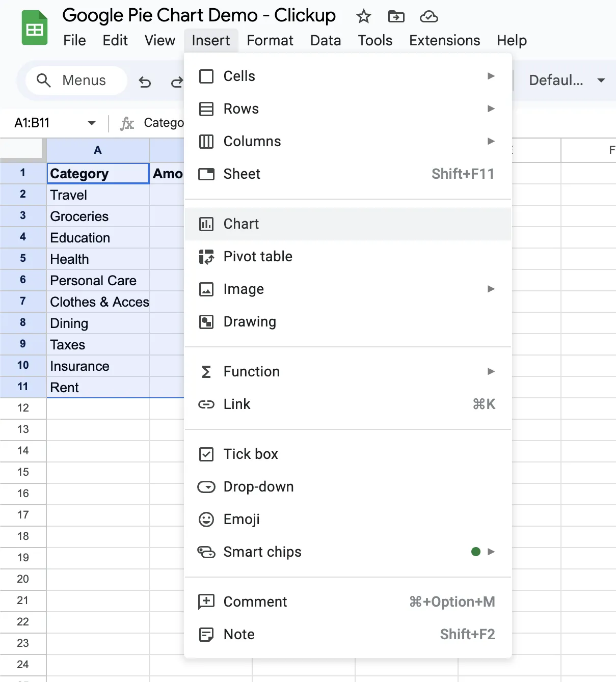Expand the Smart chips submenu arrow
Viewport: 616px width, 682px height.
(x=491, y=552)
